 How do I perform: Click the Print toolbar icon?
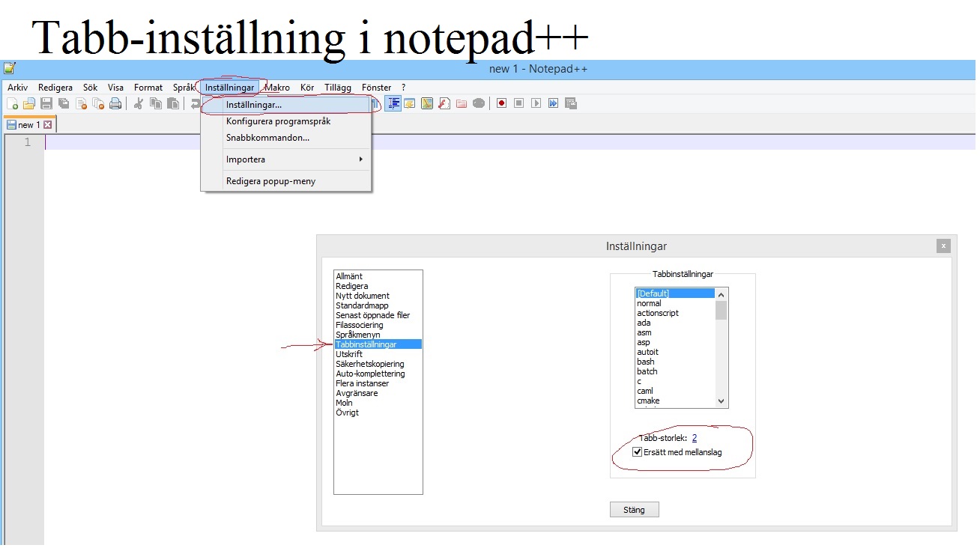(x=115, y=104)
